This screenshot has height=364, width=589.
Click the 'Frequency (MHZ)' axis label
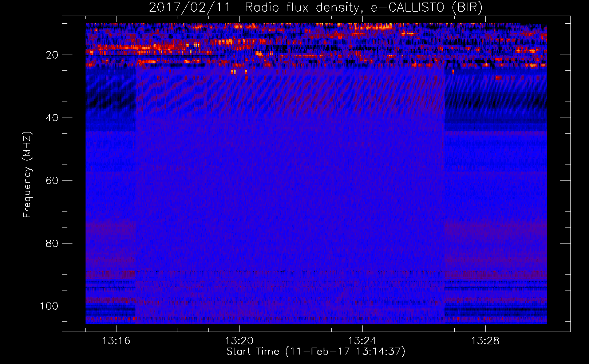point(27,175)
